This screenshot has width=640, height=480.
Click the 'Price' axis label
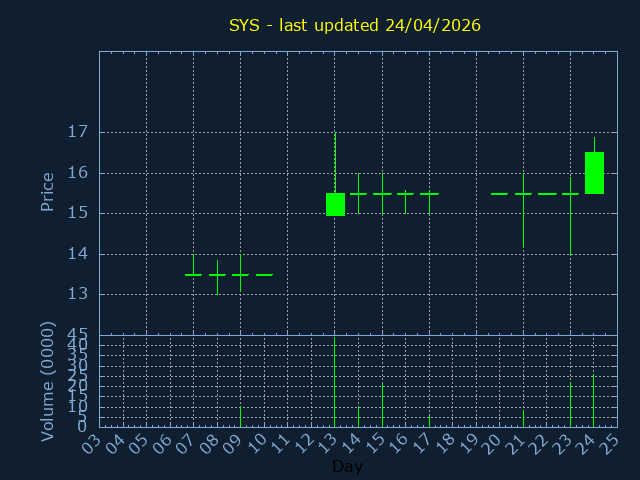(x=47, y=192)
